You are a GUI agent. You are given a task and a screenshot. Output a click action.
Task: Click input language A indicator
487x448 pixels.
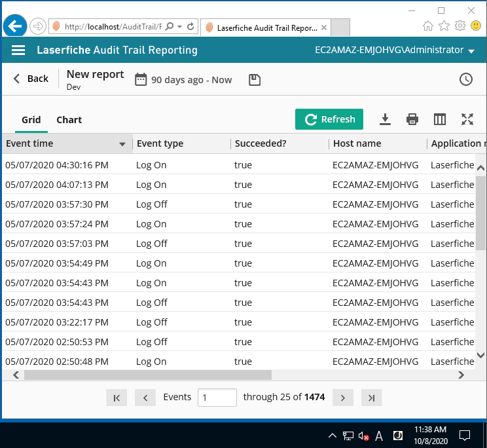[379, 436]
